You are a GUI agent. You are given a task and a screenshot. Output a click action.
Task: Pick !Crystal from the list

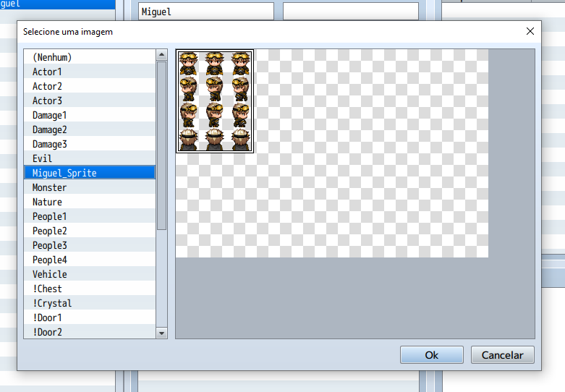coord(89,303)
